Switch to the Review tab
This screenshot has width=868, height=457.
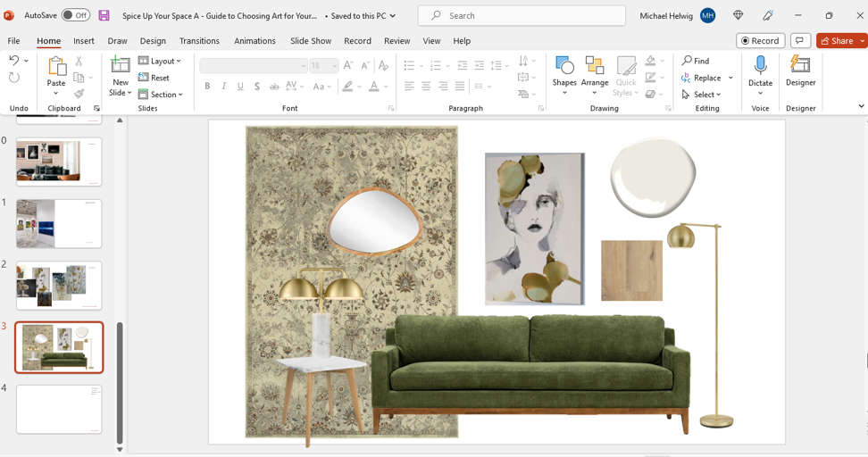396,41
